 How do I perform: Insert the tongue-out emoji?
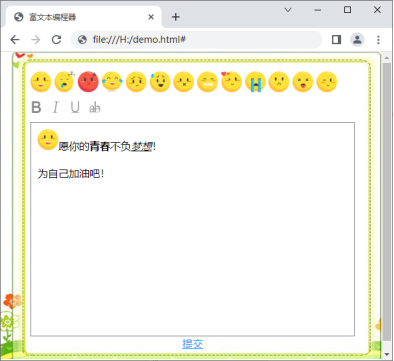tap(303, 82)
